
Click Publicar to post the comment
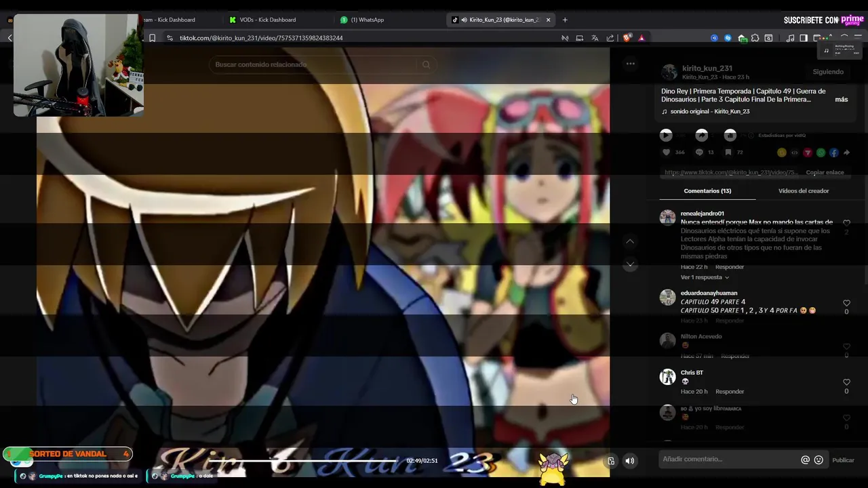(x=843, y=460)
